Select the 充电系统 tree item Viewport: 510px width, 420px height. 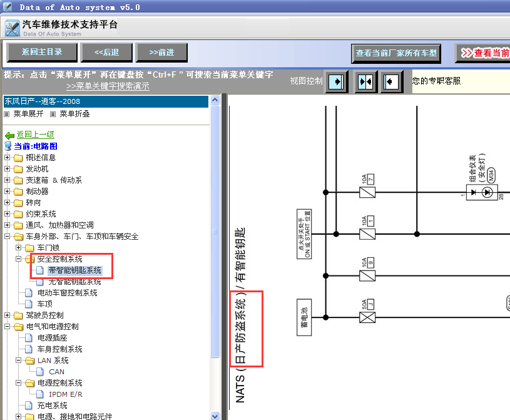[x=53, y=406]
